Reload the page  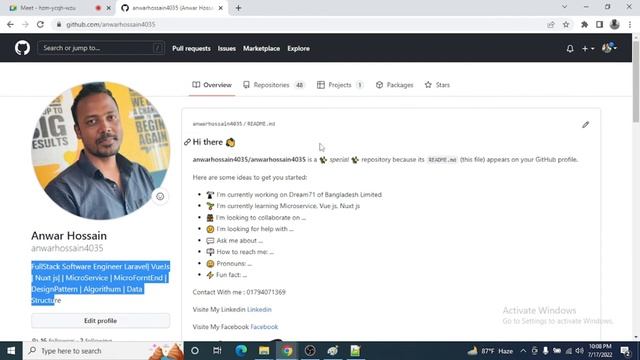click(40, 24)
